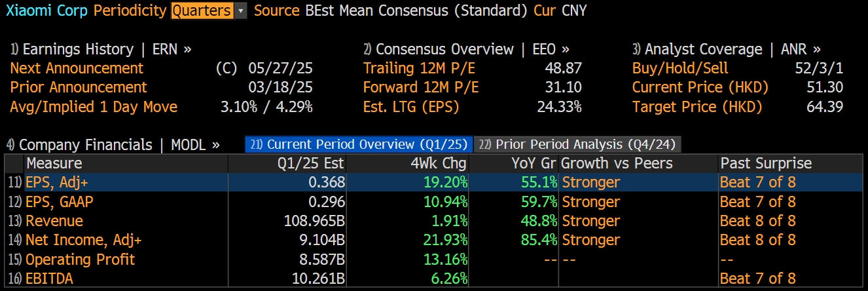Switch to Current Period Overview (Q1/25) tab

(358, 145)
